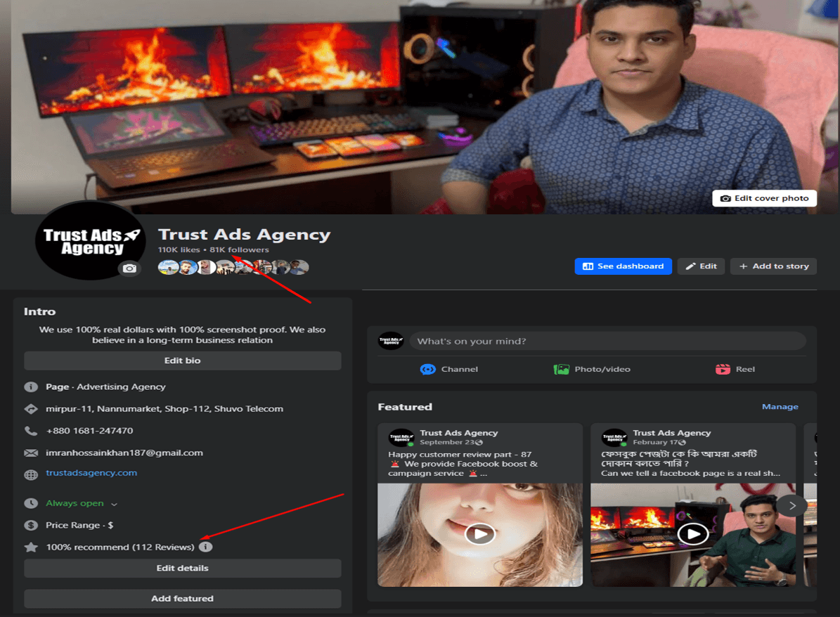Click the Trust Ads Agency page title

[245, 235]
